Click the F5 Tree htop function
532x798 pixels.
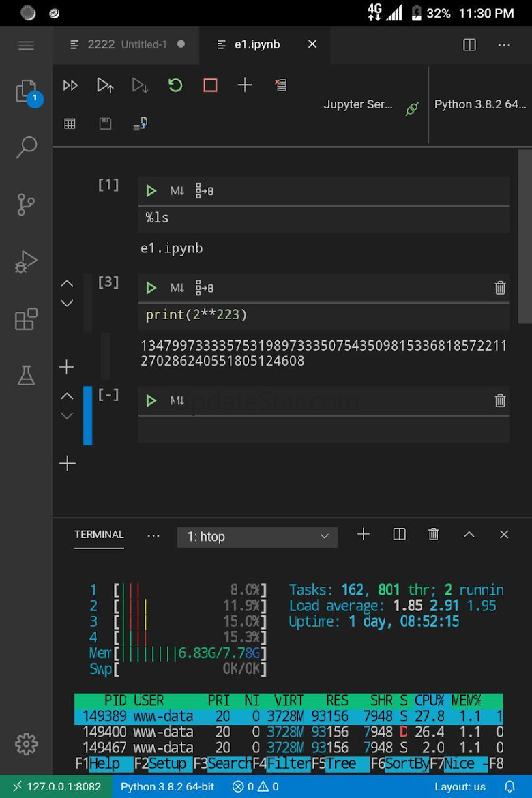coord(340,763)
